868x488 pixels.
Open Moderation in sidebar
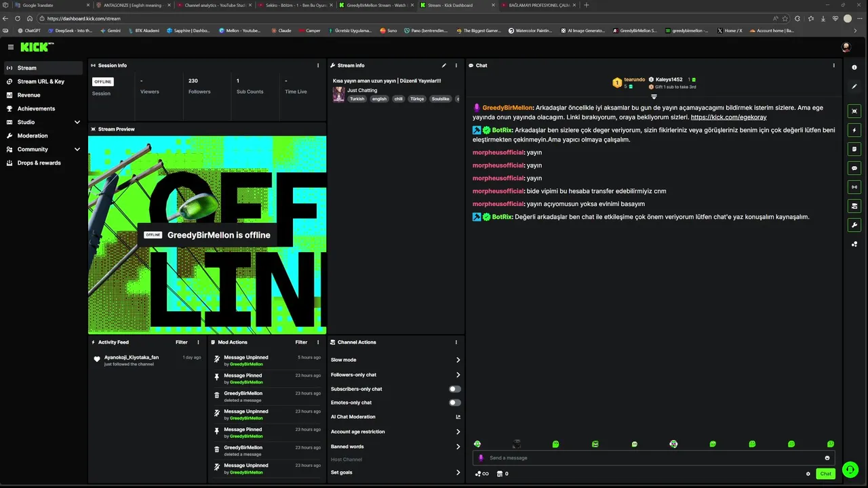point(43,136)
